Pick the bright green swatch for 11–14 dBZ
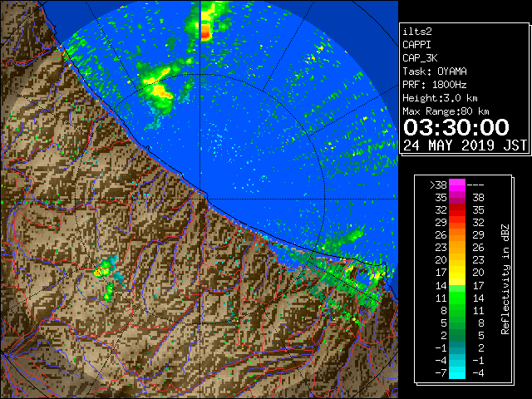The height and width of the screenshot is (399, 532). click(457, 298)
